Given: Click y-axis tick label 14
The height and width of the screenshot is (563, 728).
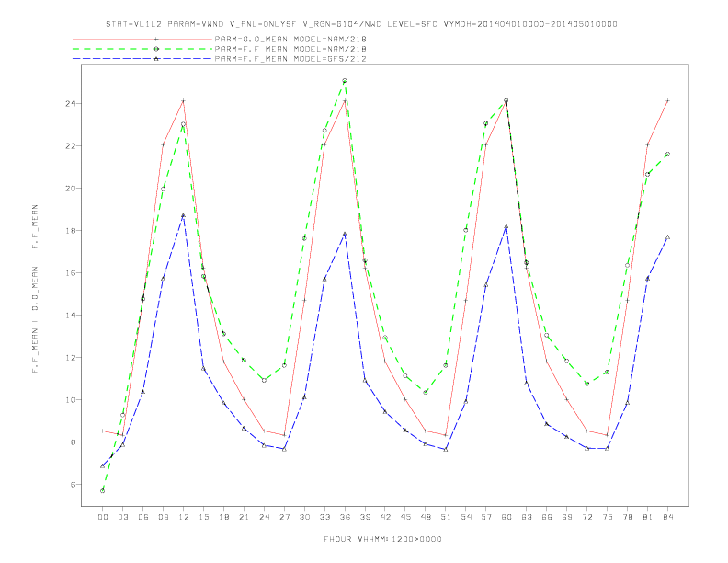Looking at the screenshot, I should coord(71,315).
